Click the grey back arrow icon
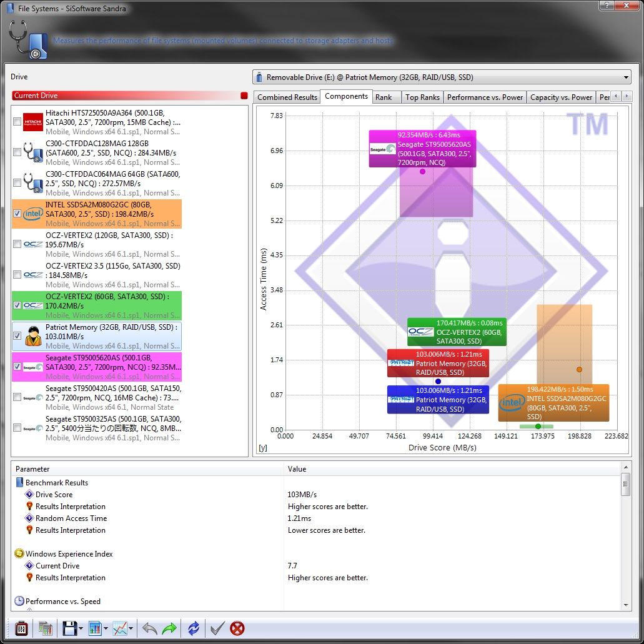This screenshot has width=644, height=644. tap(149, 628)
